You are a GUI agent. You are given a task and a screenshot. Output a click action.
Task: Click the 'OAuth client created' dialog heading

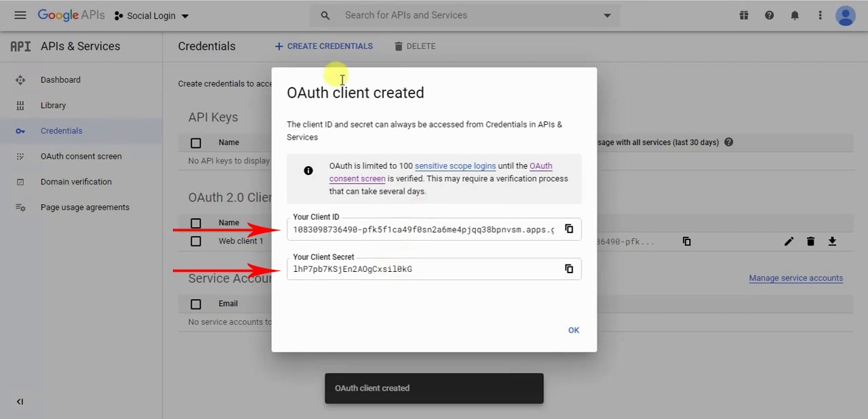point(355,93)
